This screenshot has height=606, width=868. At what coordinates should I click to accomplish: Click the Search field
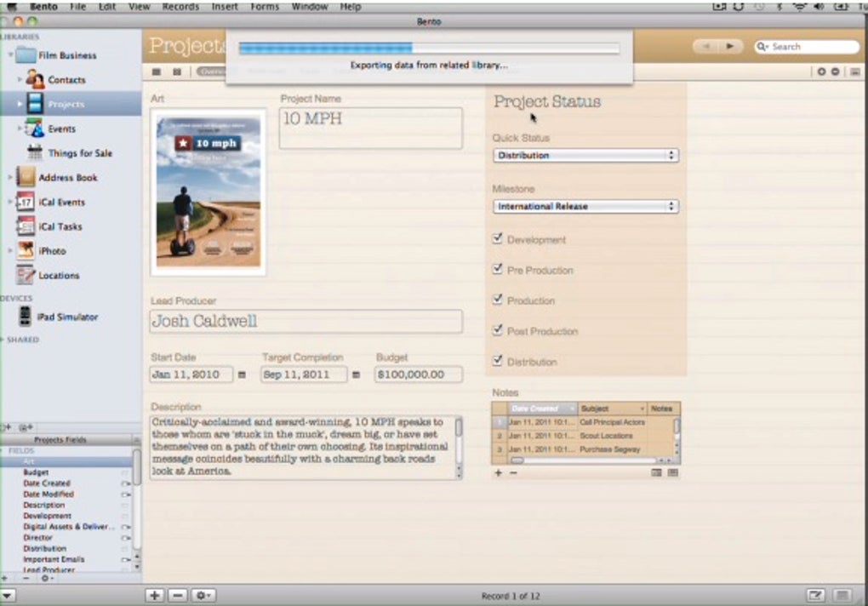[807, 47]
